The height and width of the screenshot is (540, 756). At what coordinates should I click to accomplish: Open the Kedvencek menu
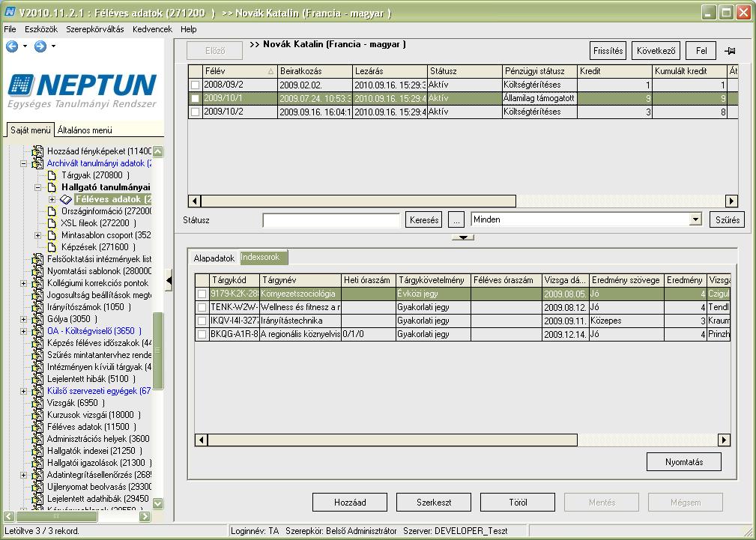[152, 29]
